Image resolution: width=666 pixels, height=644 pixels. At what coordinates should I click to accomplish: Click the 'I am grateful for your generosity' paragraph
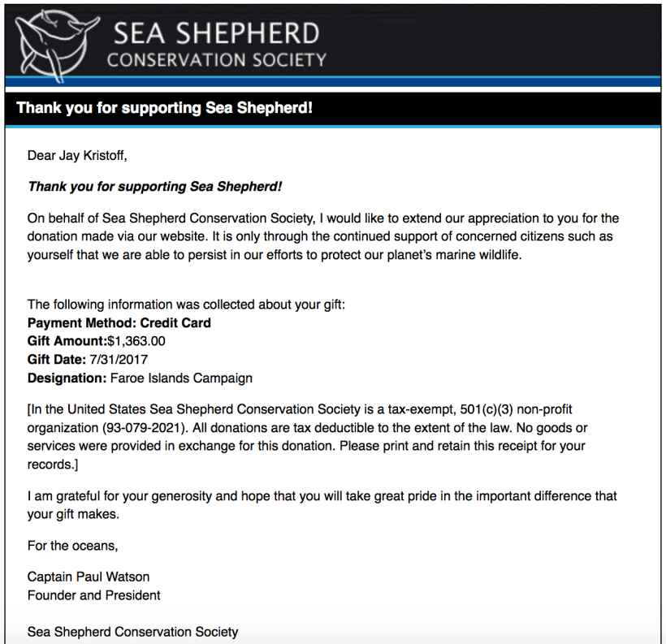(x=322, y=504)
